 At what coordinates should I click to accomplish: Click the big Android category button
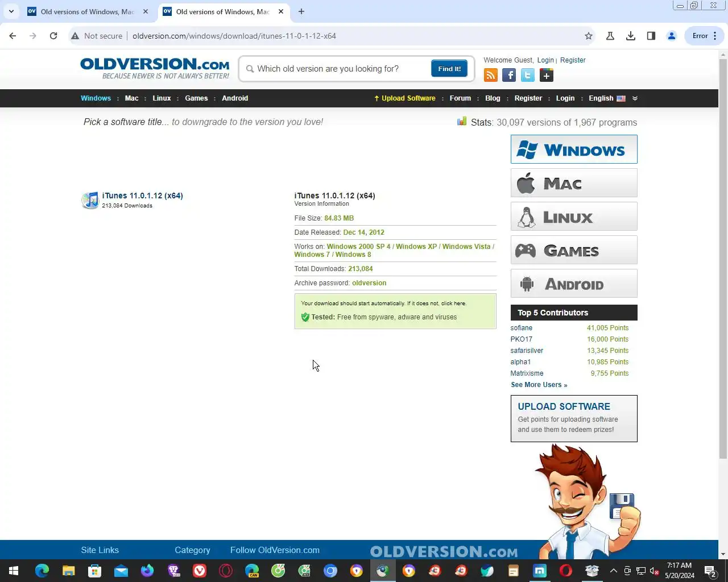click(x=574, y=284)
